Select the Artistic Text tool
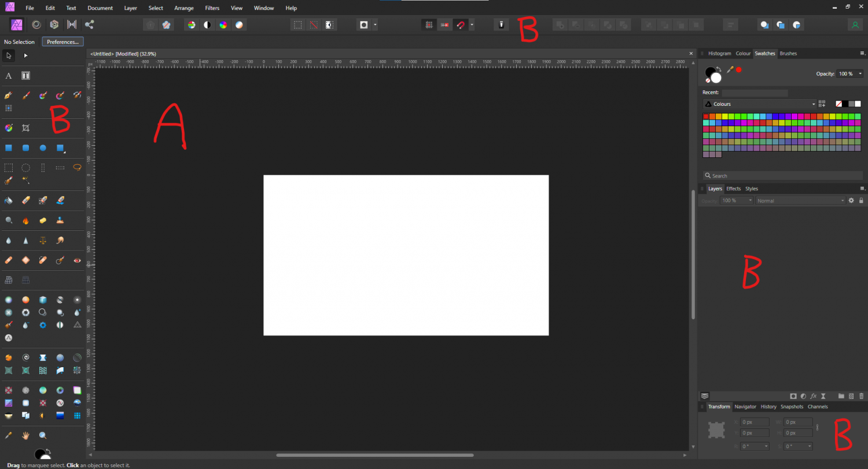Image resolution: width=868 pixels, height=469 pixels. 8,75
